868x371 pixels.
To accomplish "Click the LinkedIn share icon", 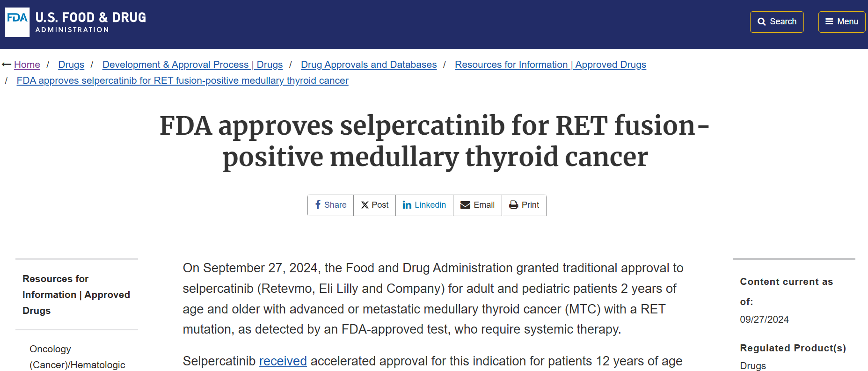I will pos(407,205).
